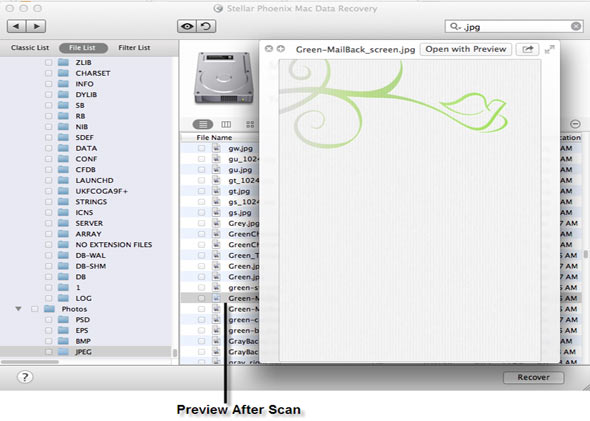Click the ZLIB folder icon
Screen dimensions: 590x421
pos(63,62)
